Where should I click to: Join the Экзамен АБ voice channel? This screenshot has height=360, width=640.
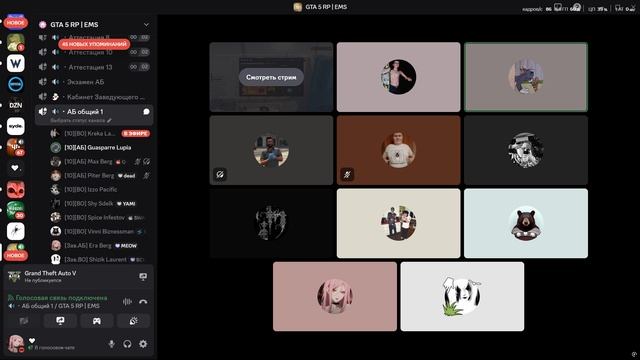94,82
